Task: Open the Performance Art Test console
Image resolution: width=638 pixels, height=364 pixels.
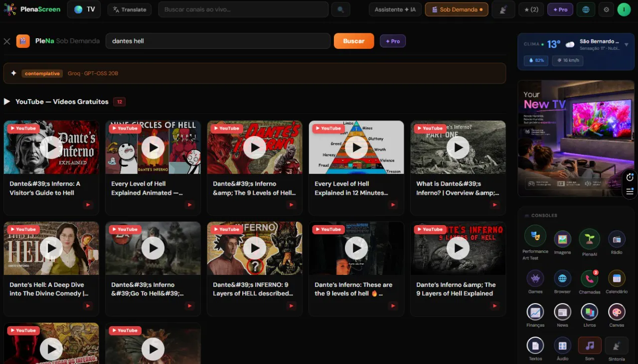Action: click(535, 236)
